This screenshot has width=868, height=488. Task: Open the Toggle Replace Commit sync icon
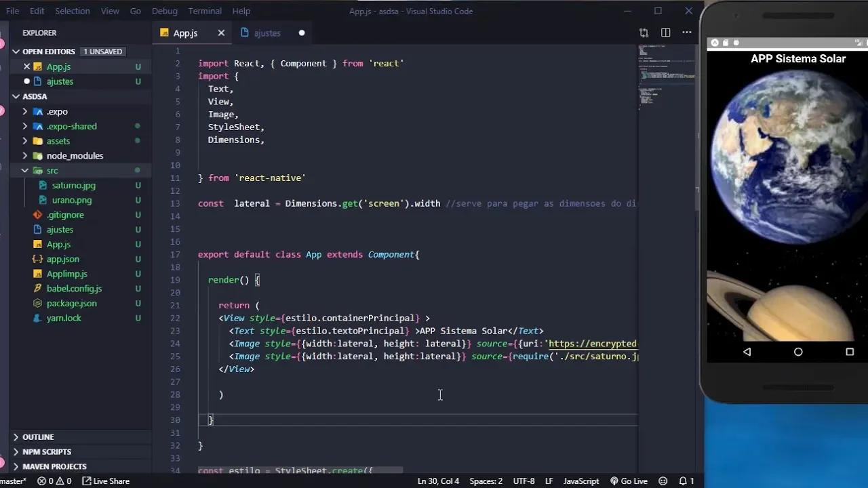(x=644, y=32)
